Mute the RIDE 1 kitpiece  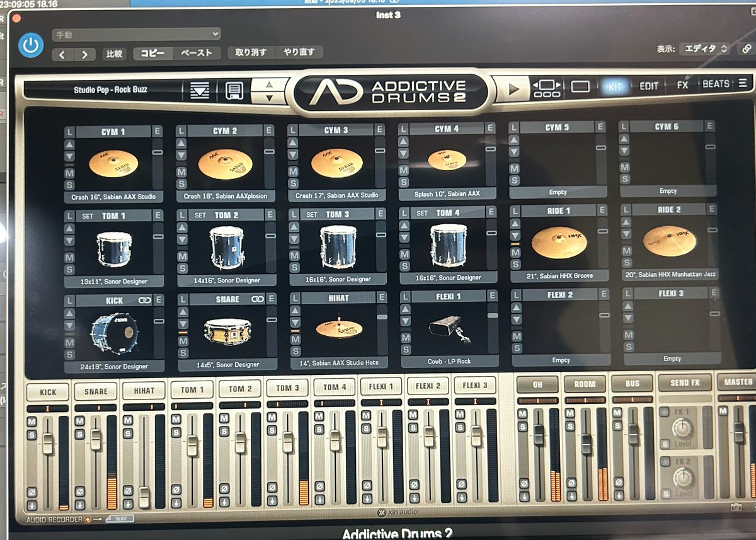515,253
